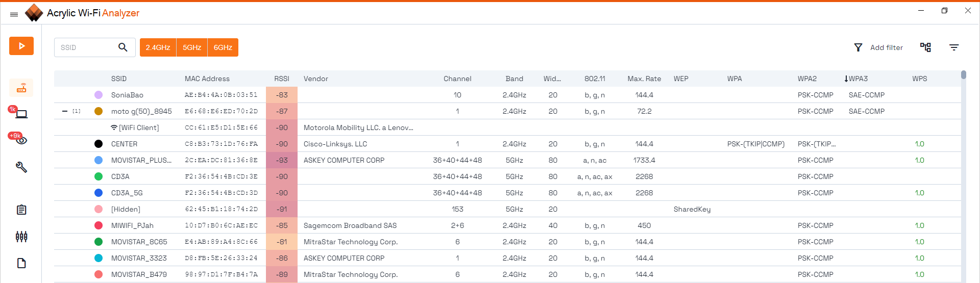Click CD3A_5G blue color swatch

pyautogui.click(x=99, y=193)
